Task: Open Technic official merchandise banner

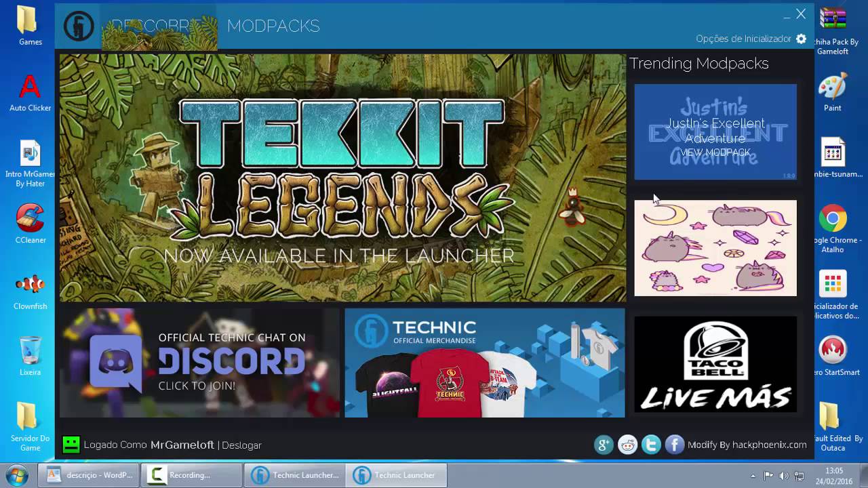Action: coord(484,363)
